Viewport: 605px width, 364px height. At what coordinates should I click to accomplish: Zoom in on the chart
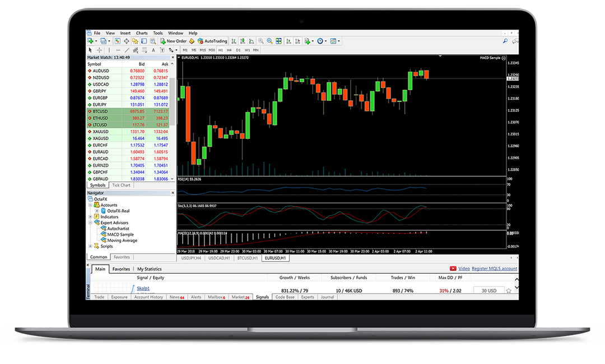pos(261,41)
